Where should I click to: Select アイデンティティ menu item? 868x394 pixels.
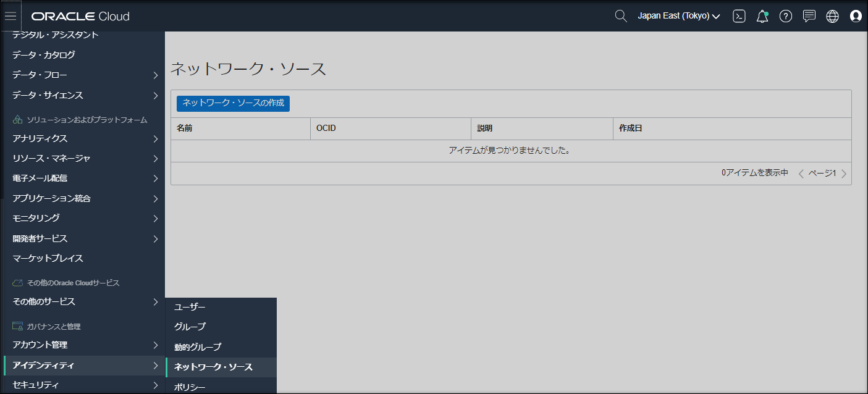[x=84, y=366]
